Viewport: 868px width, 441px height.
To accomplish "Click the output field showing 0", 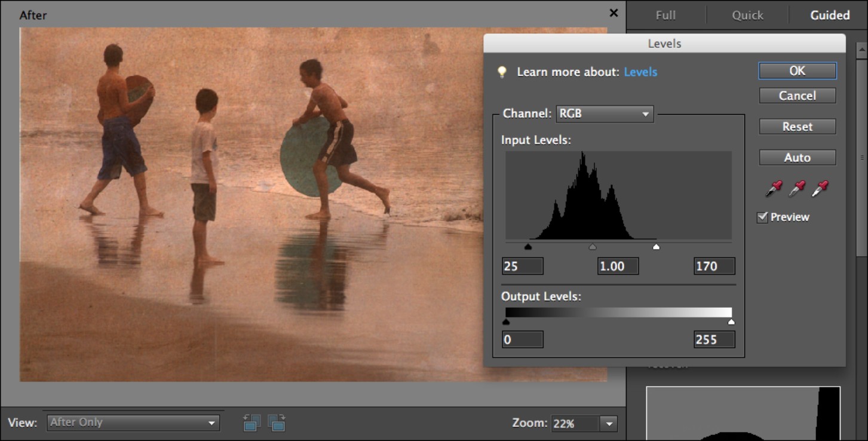I will [x=523, y=339].
